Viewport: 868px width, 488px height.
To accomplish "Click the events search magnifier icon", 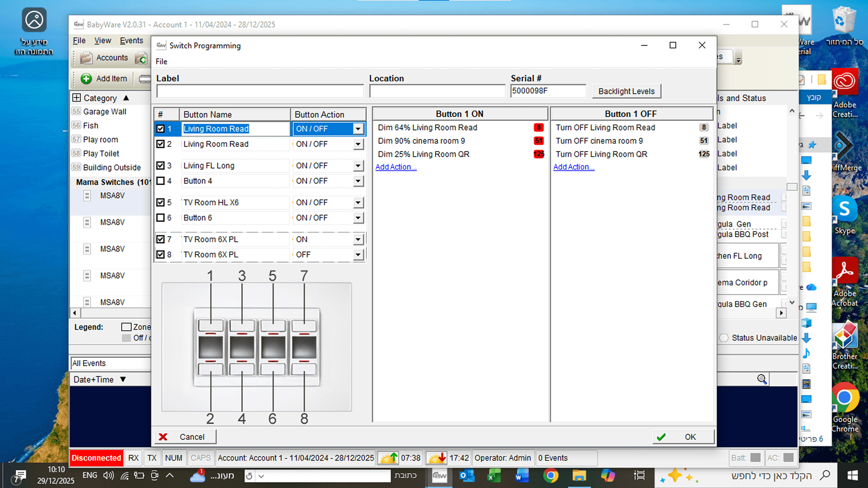I will 762,379.
